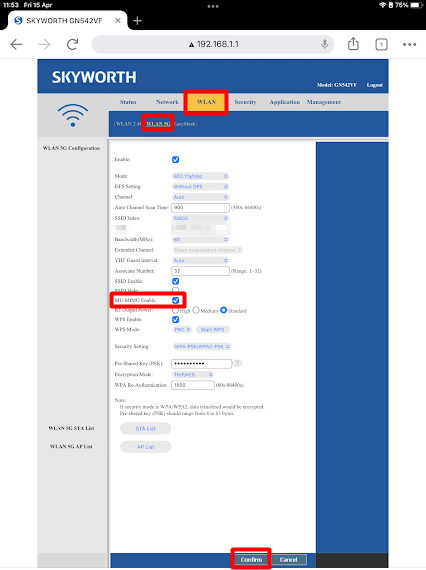Open the WLAN 5G sub-tab
The image size is (426, 570).
158,124
